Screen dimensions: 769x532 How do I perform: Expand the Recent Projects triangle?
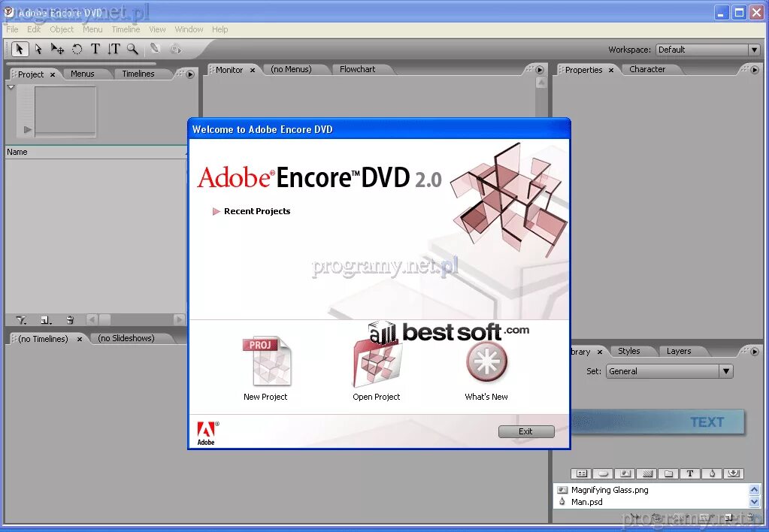216,211
